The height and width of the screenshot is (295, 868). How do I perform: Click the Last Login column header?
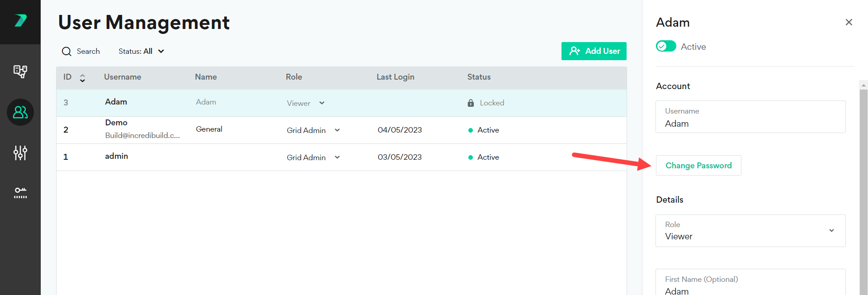click(x=395, y=77)
